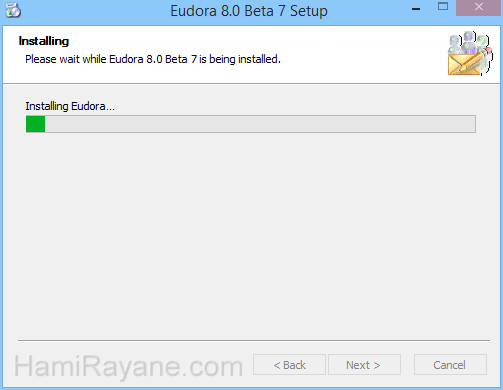The image size is (503, 390).
Task: Click 'Please wait while Eudora 8.0 Beta 7' message
Action: tap(153, 59)
